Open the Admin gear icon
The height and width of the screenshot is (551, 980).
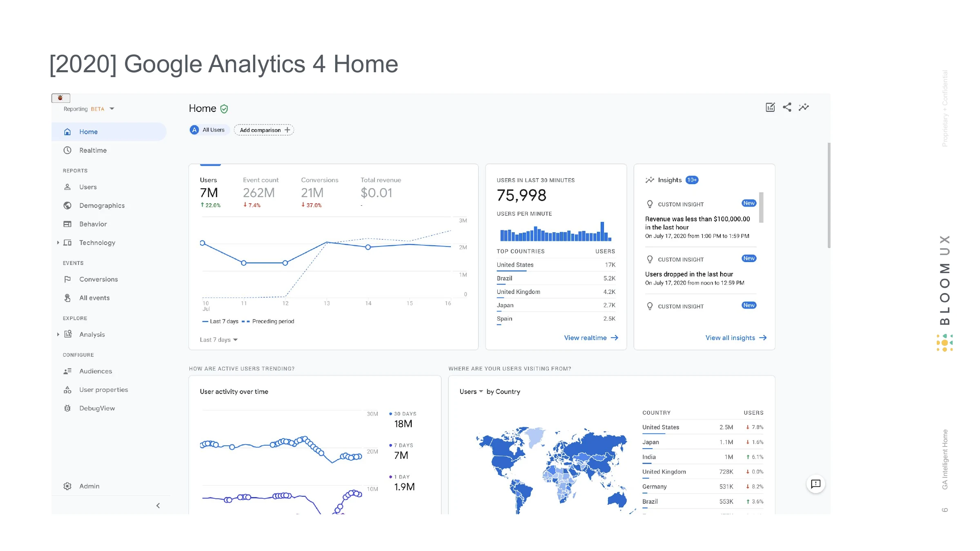(67, 486)
